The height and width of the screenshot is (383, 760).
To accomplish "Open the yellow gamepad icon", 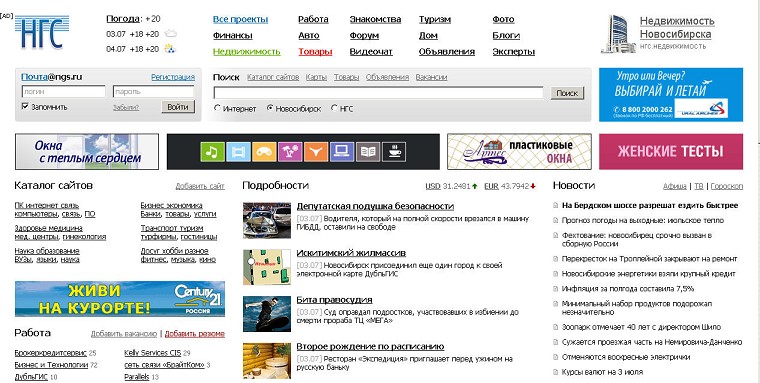I will click(264, 152).
